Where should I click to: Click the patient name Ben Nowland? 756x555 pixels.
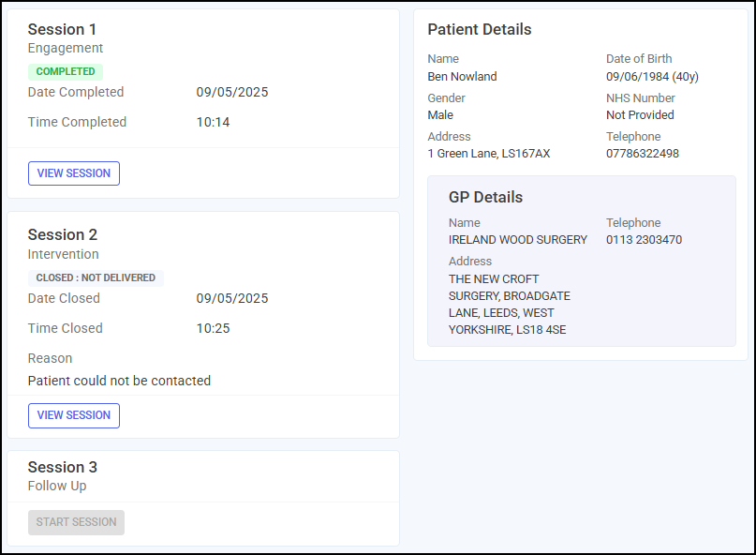(462, 77)
